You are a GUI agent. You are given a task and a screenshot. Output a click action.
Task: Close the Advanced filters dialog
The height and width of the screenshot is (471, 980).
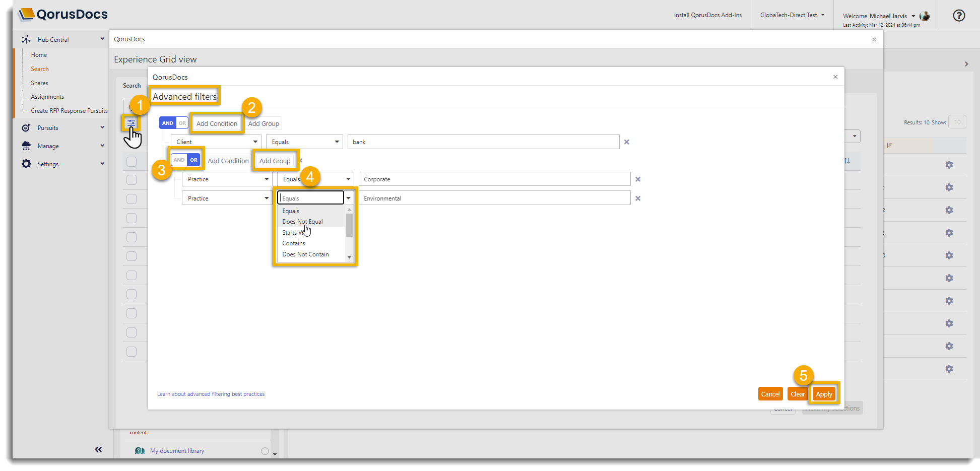835,77
